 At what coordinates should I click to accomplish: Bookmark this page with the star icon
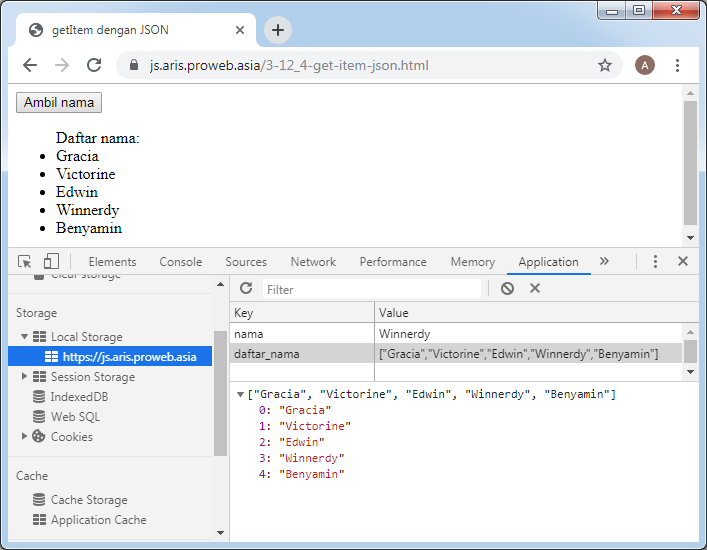[605, 65]
